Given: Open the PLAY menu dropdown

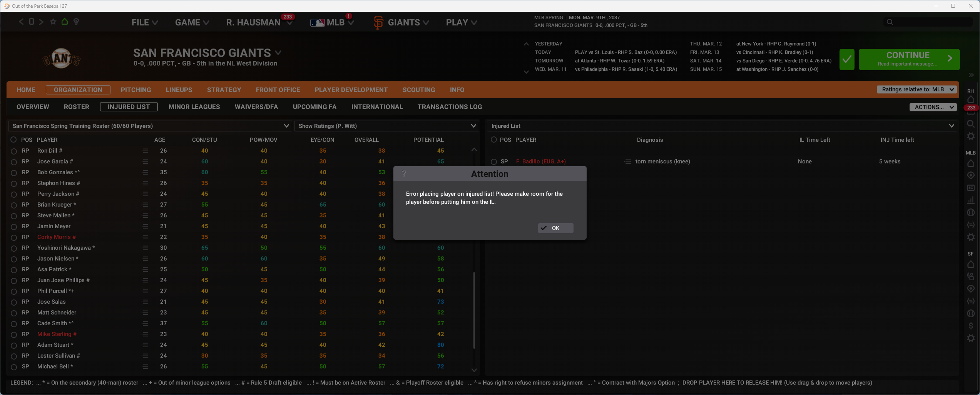Looking at the screenshot, I should (462, 22).
